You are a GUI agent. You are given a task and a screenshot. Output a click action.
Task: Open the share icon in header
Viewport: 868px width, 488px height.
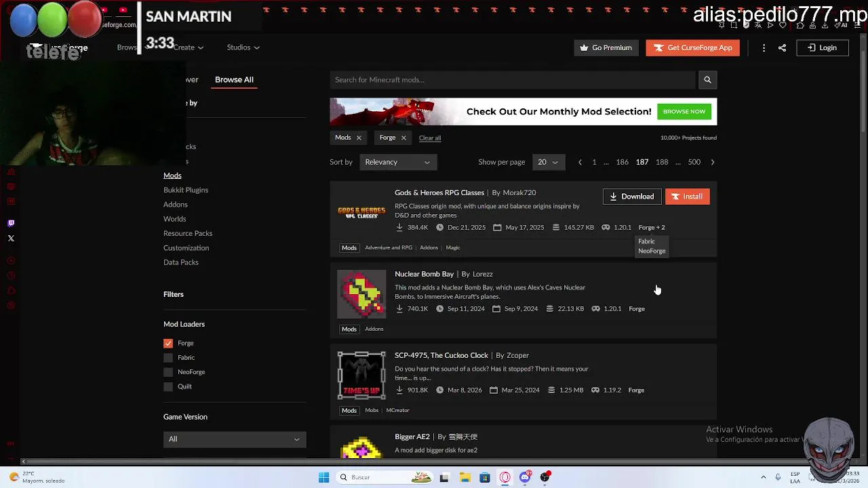pyautogui.click(x=782, y=47)
